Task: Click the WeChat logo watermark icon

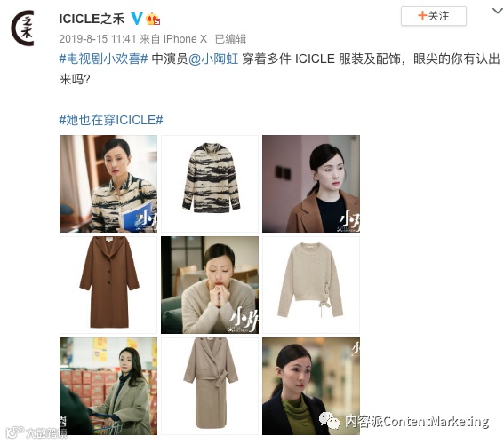Action: (329, 421)
